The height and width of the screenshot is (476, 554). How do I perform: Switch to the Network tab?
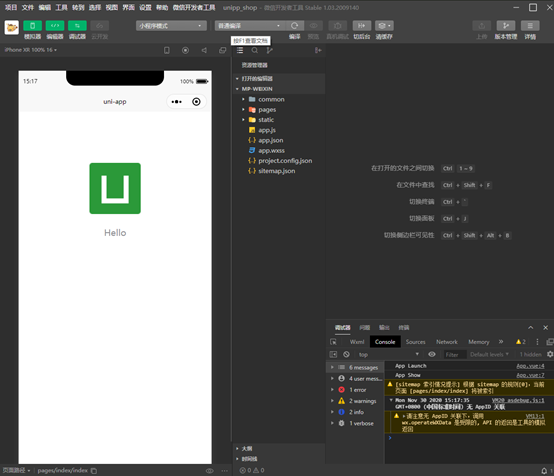(447, 342)
